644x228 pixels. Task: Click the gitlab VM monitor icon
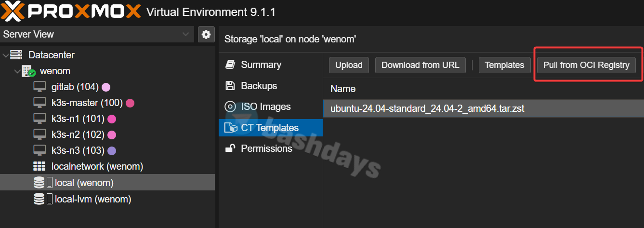pyautogui.click(x=39, y=87)
